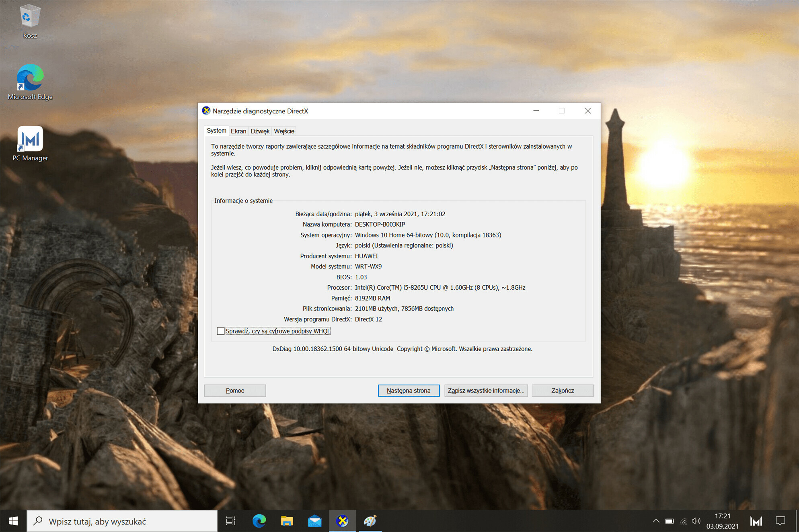Open the Kosz recycle bin icon

30,21
